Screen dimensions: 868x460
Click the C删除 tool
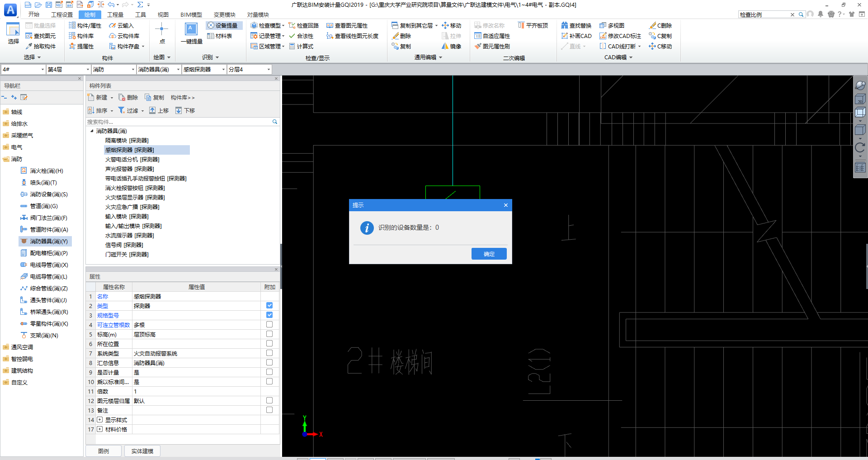tap(660, 26)
